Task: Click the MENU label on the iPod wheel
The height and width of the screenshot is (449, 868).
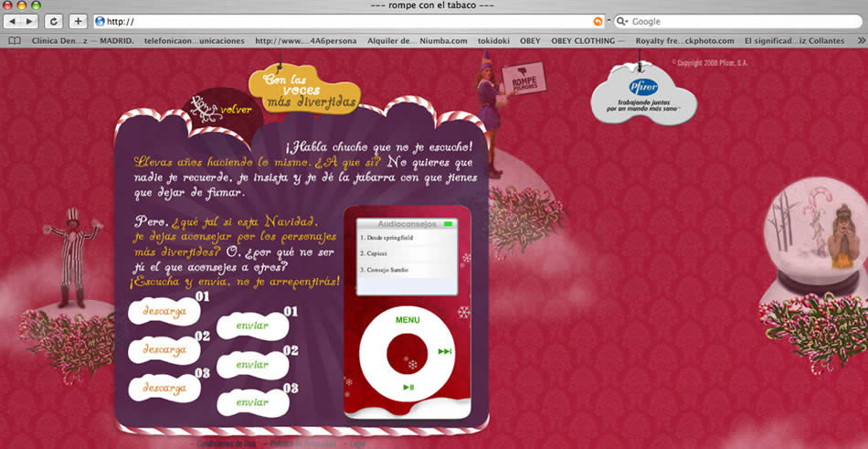Action: pyautogui.click(x=408, y=320)
